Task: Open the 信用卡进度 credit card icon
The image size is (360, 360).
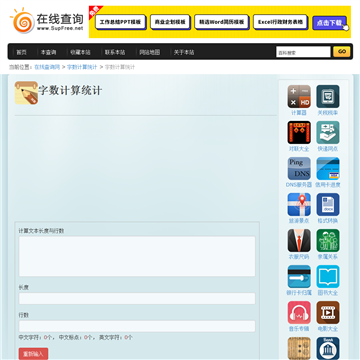Action: coord(328,168)
